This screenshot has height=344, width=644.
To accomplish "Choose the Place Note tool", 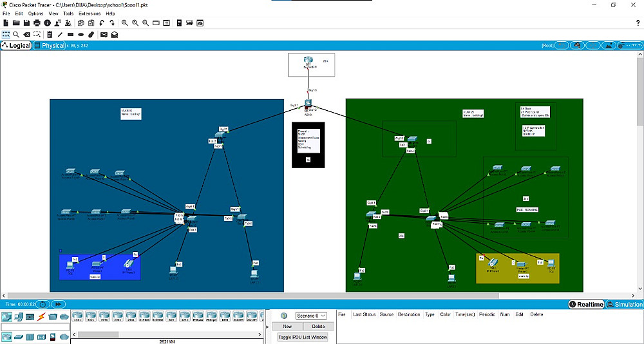I will click(x=50, y=35).
